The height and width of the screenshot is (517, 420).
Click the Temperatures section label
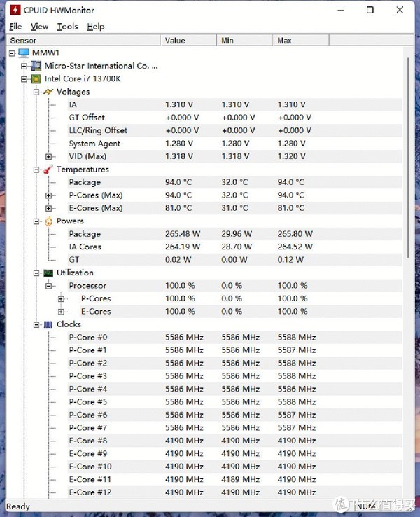[83, 169]
